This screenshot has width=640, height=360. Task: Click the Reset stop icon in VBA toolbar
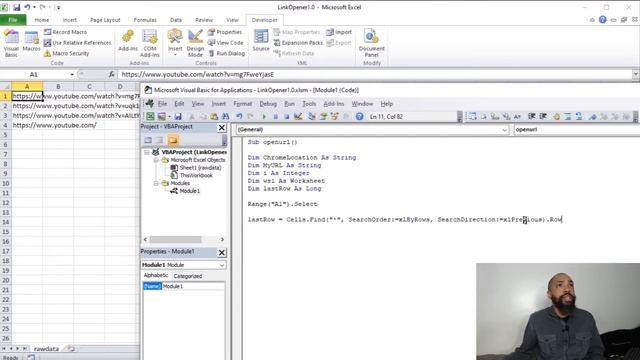tap(287, 116)
